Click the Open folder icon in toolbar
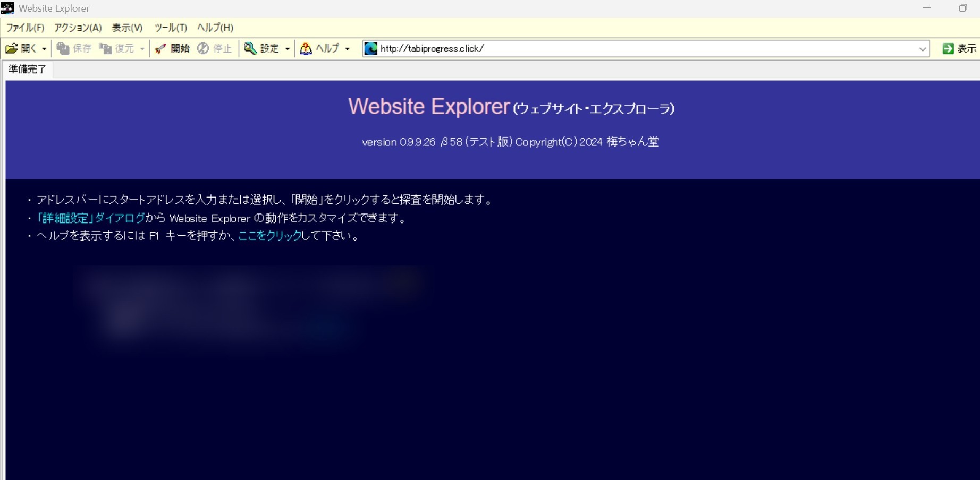This screenshot has height=480, width=980. click(x=12, y=48)
